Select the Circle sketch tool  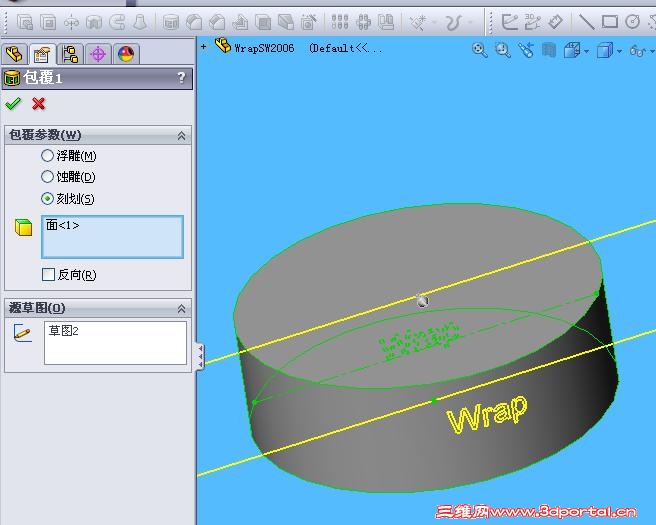pyautogui.click(x=632, y=22)
